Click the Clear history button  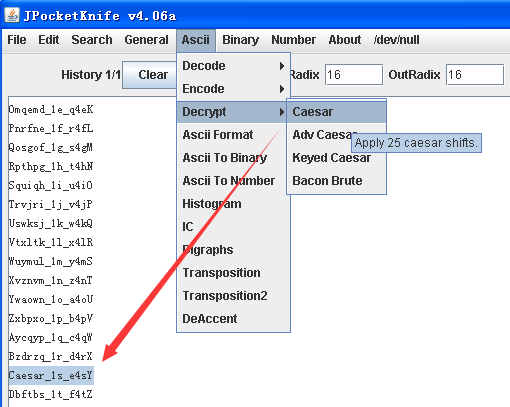tap(150, 75)
